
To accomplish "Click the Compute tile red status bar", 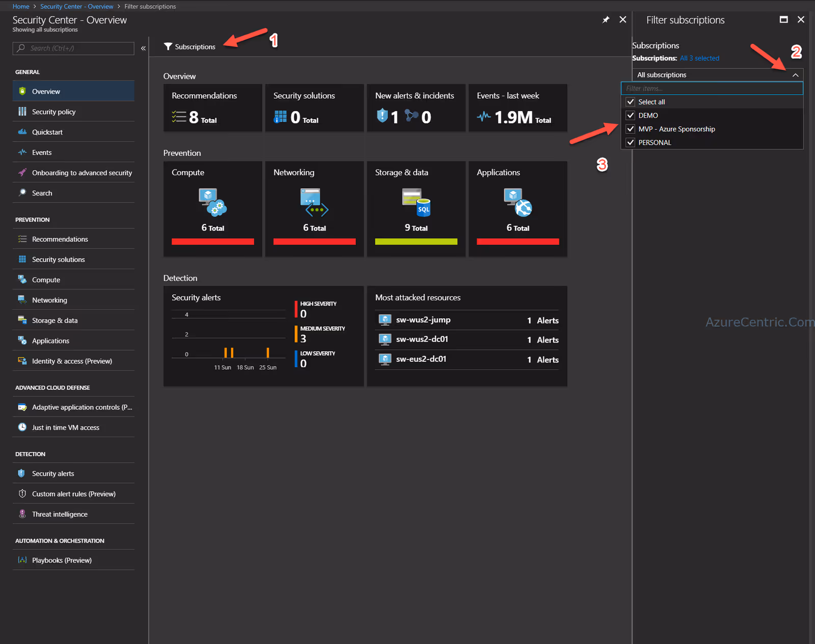I will point(213,242).
